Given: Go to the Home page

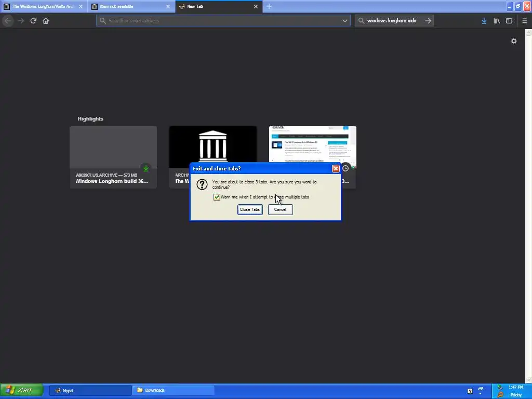Looking at the screenshot, I should coord(46,21).
